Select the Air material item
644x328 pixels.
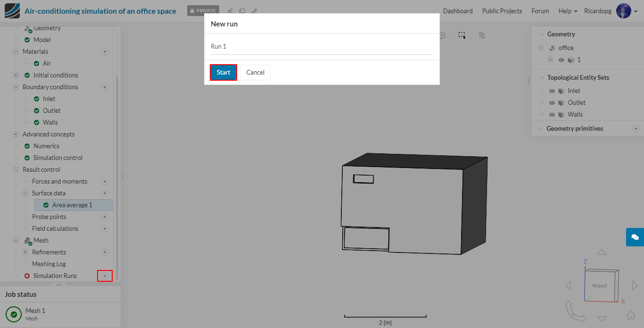[x=47, y=63]
